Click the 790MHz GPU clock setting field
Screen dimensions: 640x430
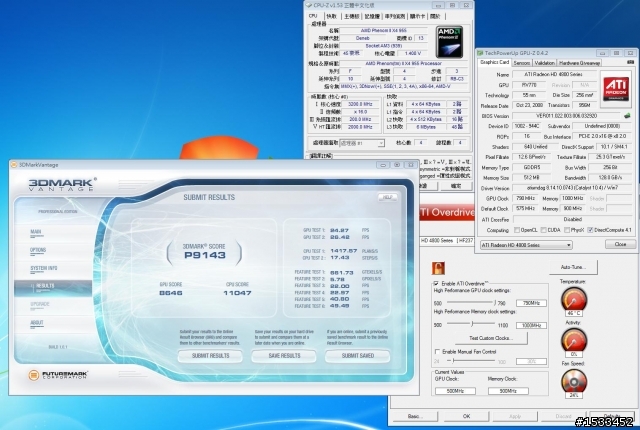coord(531,303)
